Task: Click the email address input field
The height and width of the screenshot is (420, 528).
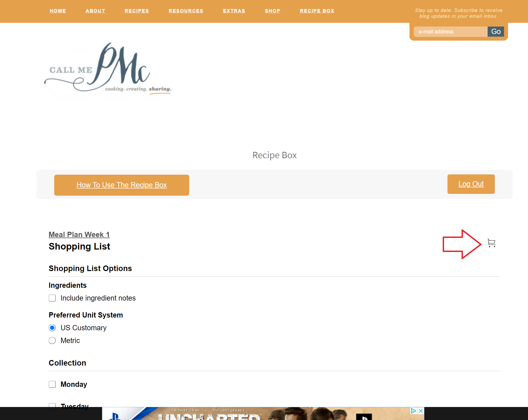Action: click(451, 31)
